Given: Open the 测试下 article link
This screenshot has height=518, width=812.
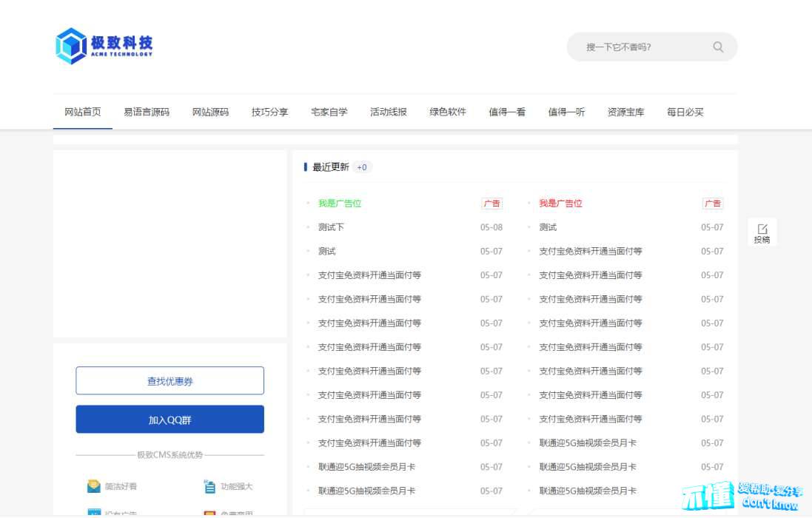Looking at the screenshot, I should coord(331,227).
